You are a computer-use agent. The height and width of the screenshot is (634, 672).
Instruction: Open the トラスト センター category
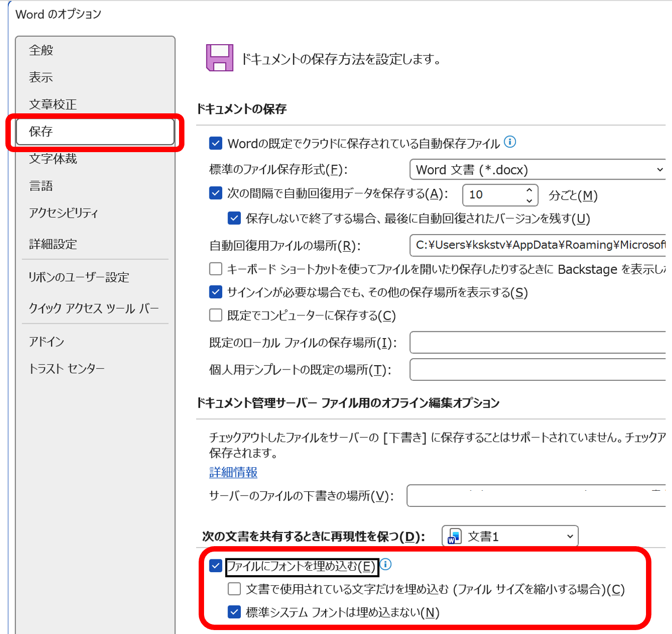pos(67,369)
